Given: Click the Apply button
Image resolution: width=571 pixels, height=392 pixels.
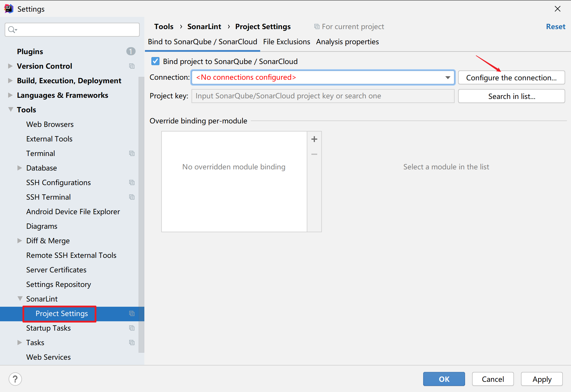Looking at the screenshot, I should (x=542, y=379).
